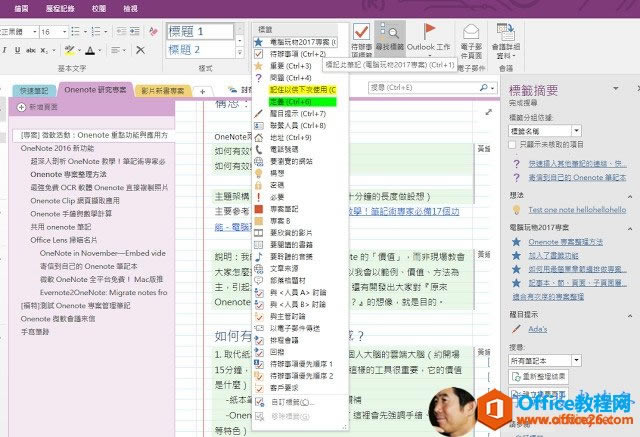
Task: Check the show only unchecked items box
Action: click(512, 144)
